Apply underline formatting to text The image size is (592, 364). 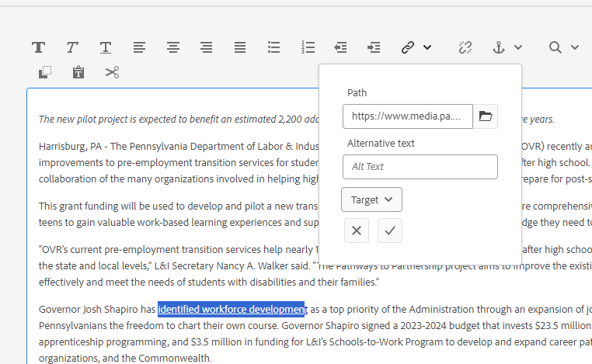106,47
